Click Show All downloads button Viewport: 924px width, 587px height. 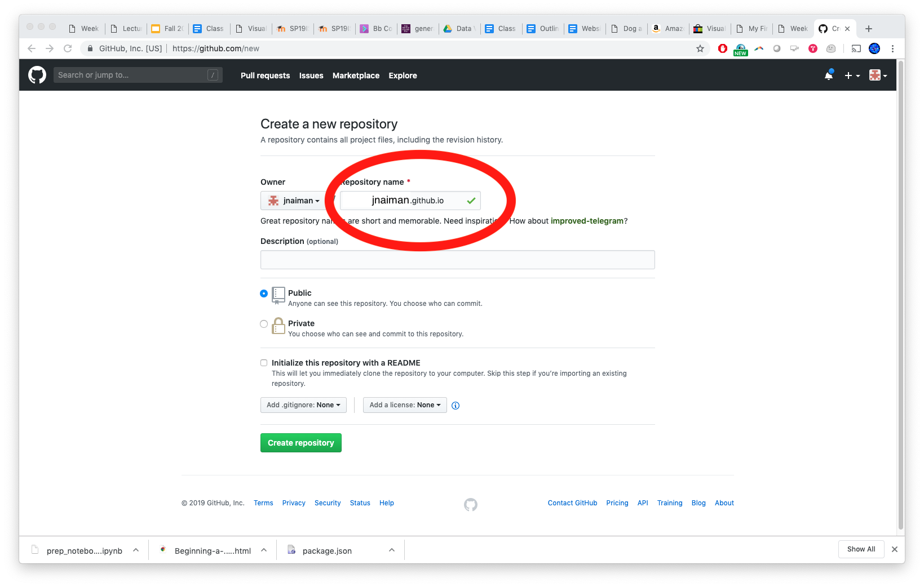pyautogui.click(x=861, y=549)
